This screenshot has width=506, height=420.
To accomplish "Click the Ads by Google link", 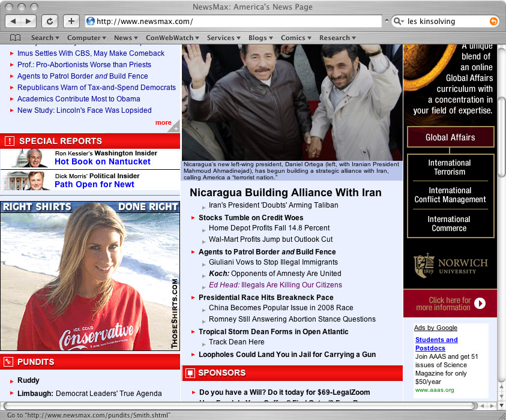I will coord(436,328).
